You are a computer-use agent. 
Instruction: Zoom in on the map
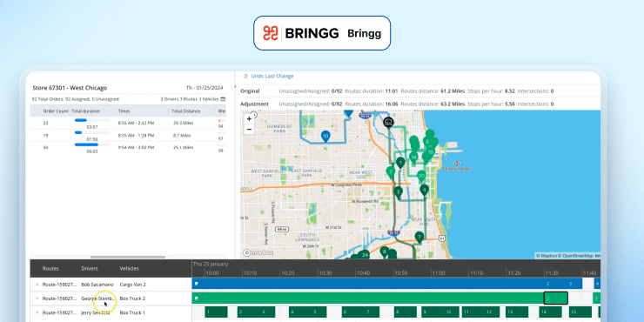pyautogui.click(x=249, y=118)
